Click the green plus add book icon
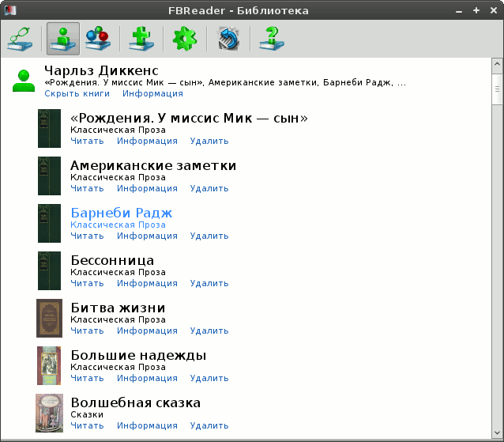 pos(141,39)
